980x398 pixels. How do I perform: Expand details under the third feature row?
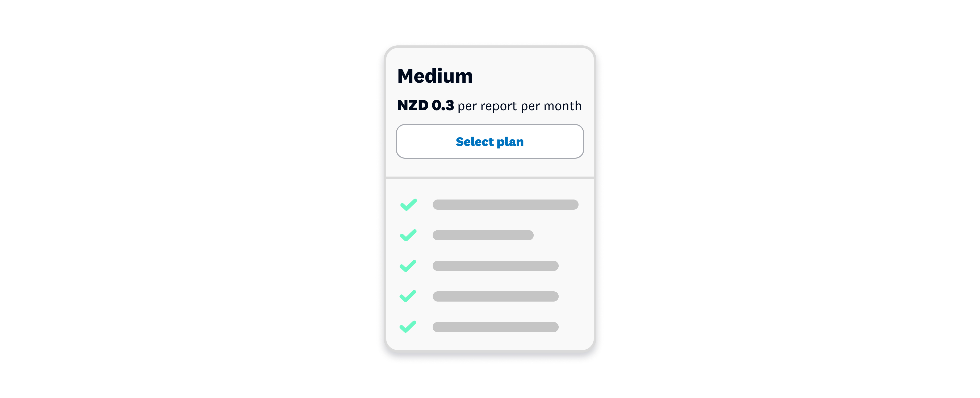[496, 266]
